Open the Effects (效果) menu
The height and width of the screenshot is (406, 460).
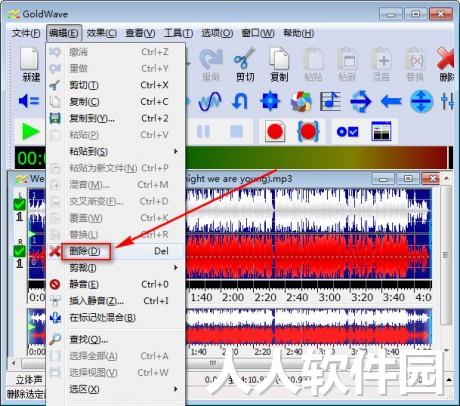[x=101, y=33]
